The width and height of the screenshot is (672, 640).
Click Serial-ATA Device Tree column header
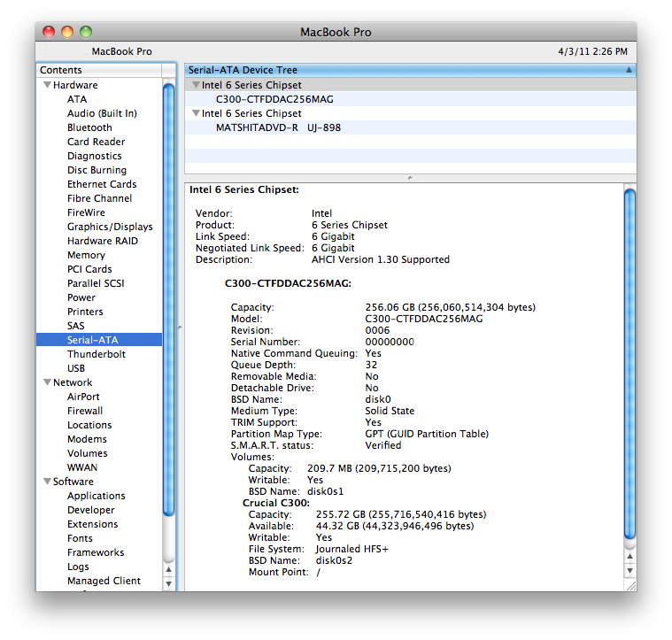(x=410, y=70)
